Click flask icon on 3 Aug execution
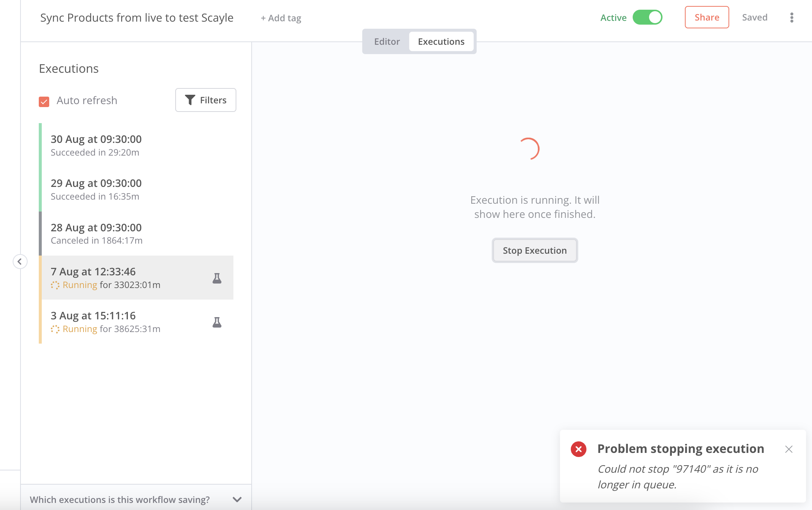This screenshot has width=812, height=510. point(217,322)
